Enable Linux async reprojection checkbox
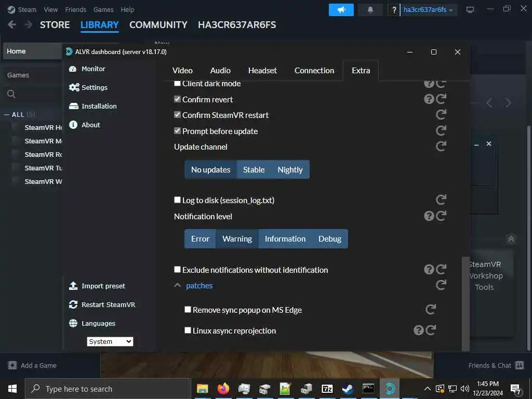The height and width of the screenshot is (399, 532). tap(188, 330)
